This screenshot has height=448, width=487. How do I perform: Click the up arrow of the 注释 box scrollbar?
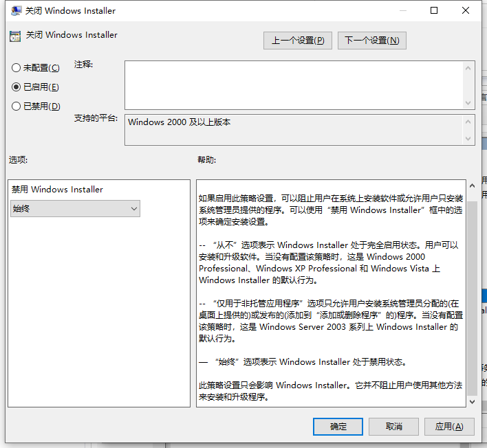click(469, 67)
